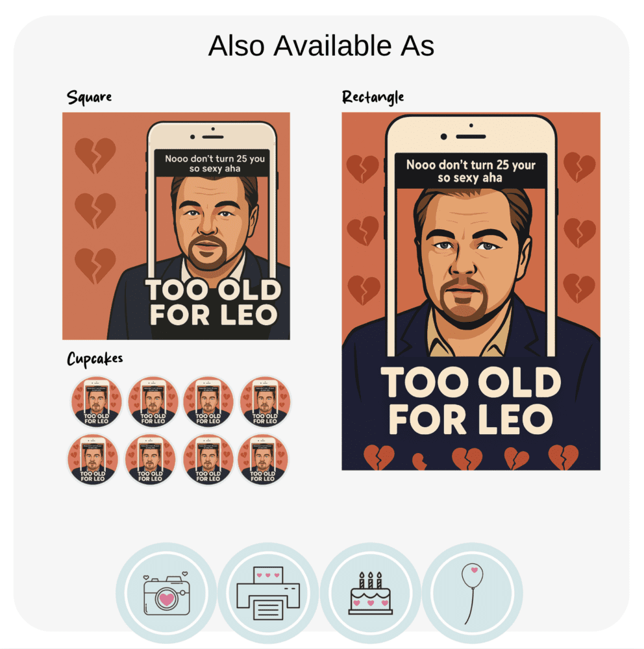
Task: Click the Cupcakes label
Action: click(95, 359)
